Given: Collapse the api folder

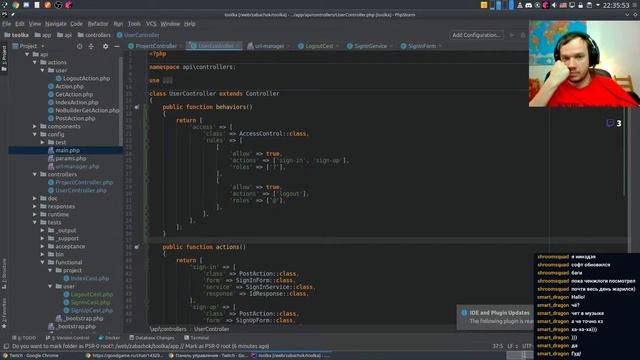Looking at the screenshot, I should pyautogui.click(x=27, y=54).
